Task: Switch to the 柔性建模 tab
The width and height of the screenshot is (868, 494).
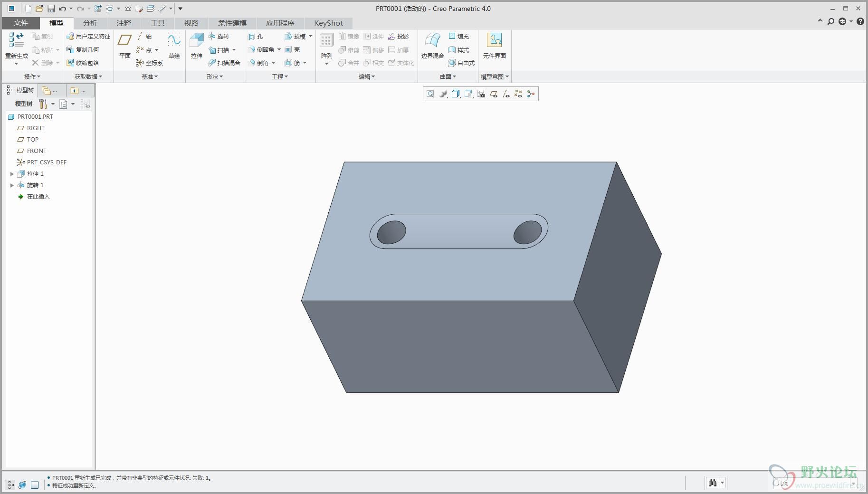Action: click(x=232, y=23)
